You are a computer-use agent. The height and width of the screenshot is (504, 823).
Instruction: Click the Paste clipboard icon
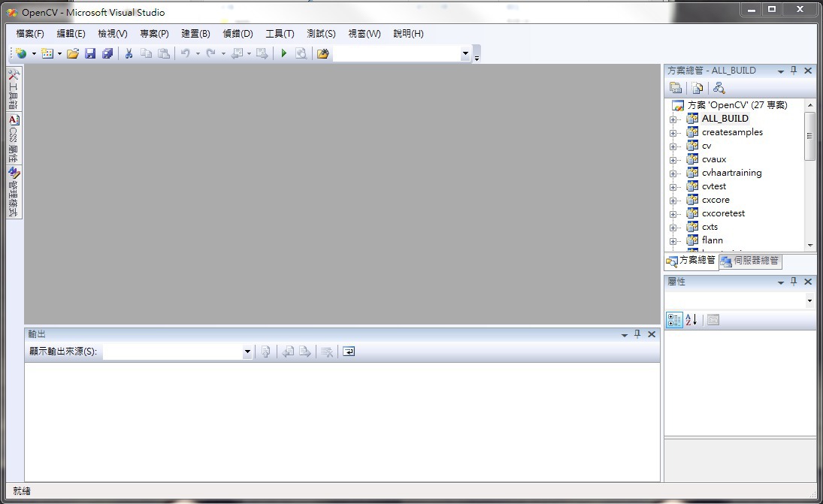tap(164, 53)
